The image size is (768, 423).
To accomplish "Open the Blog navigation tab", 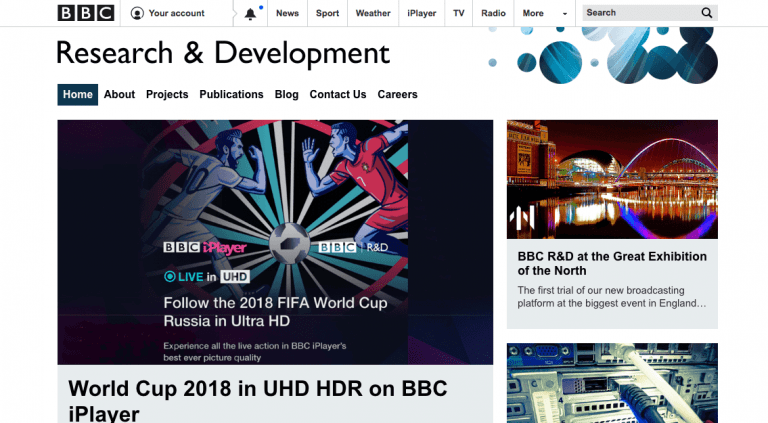I will pos(287,94).
